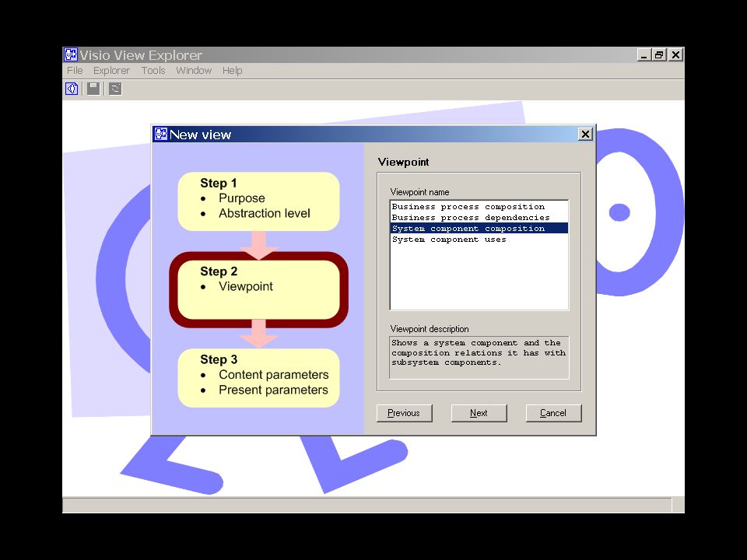Viewport: 747px width, 560px height.
Task: Select 'System component composition' viewpoint
Action: (479, 229)
